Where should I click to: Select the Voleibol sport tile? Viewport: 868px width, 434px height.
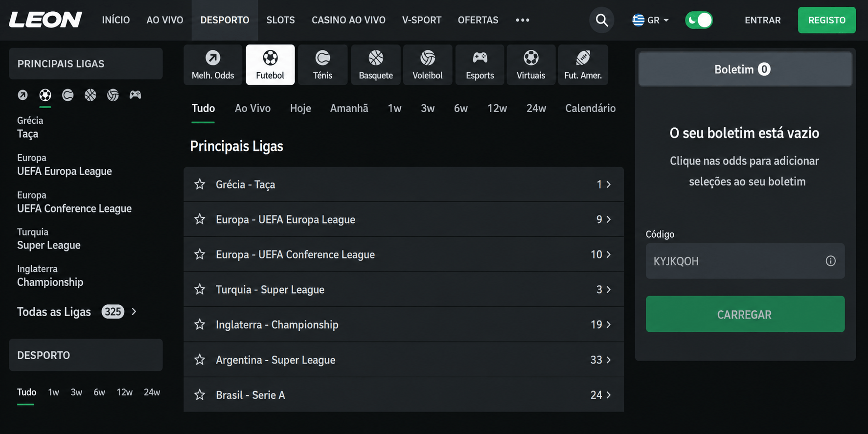point(428,65)
